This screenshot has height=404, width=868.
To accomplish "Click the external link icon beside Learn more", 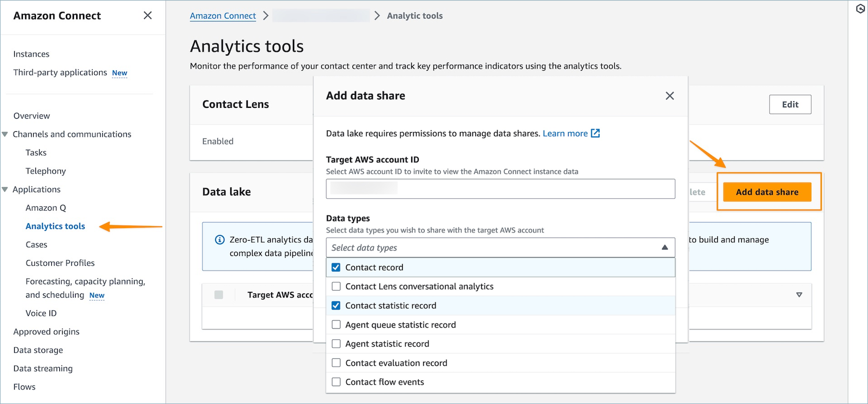I will point(595,133).
